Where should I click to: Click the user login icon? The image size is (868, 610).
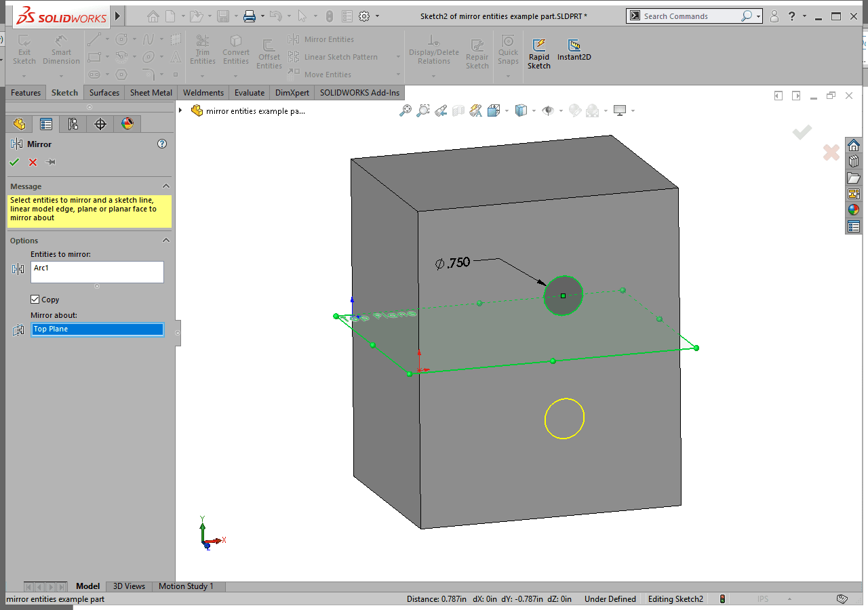tap(774, 16)
